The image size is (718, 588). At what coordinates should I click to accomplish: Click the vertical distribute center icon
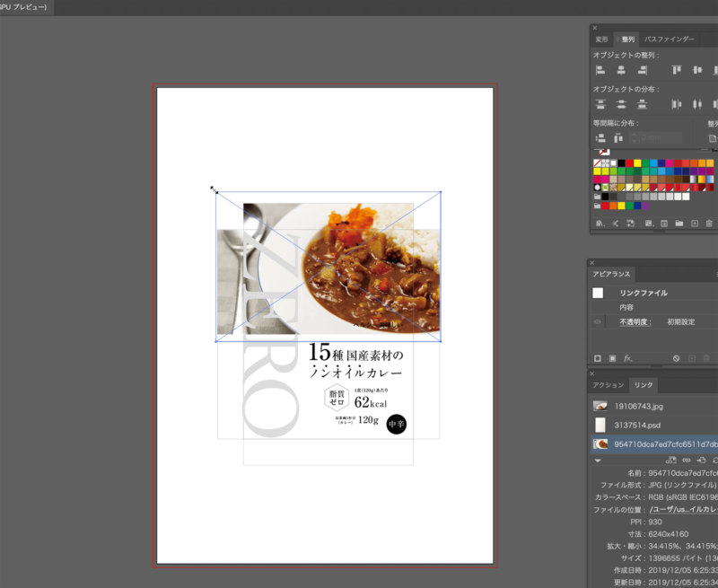coord(618,104)
